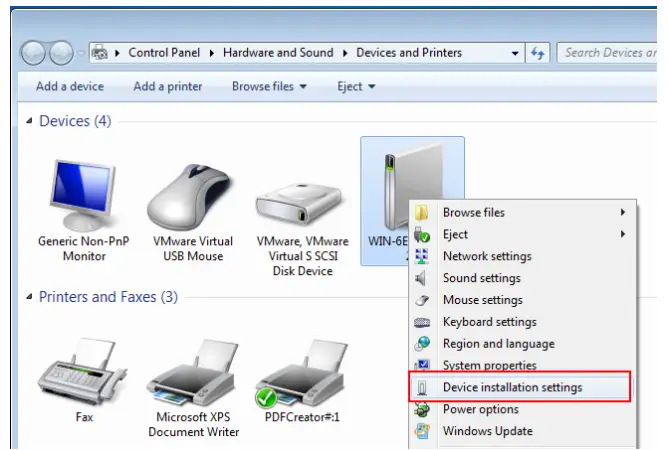Click the Eject icon in context menu
This screenshot has width=668, height=450.
(422, 234)
